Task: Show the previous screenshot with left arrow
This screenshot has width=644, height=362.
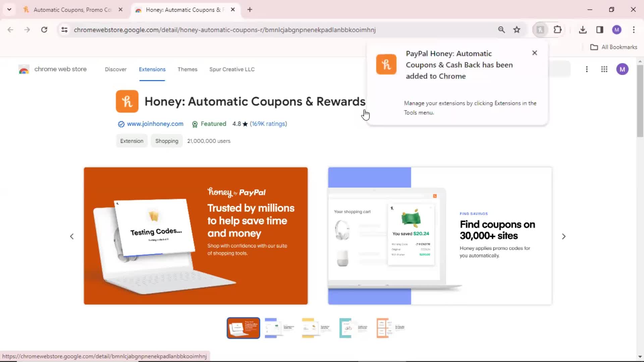Action: (72, 237)
